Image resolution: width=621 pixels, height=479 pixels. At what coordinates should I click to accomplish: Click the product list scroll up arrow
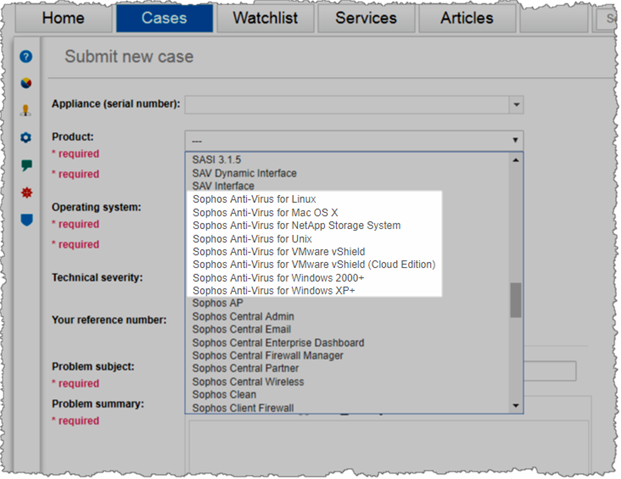point(516,160)
